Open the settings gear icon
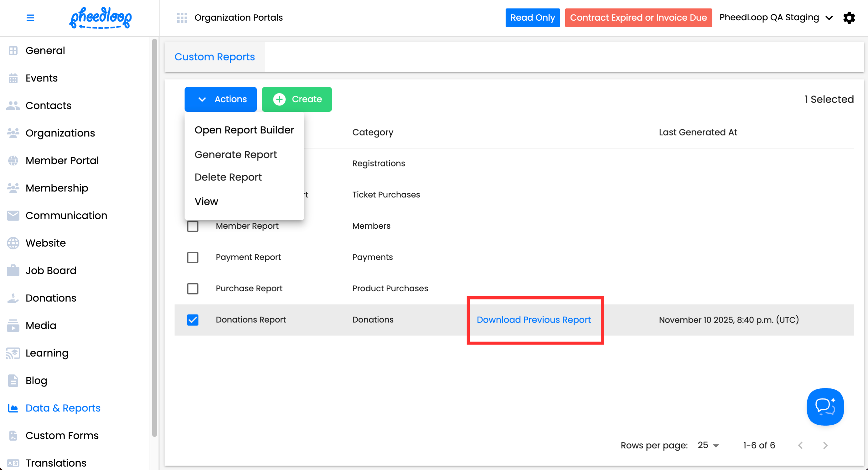868x470 pixels. (x=849, y=18)
